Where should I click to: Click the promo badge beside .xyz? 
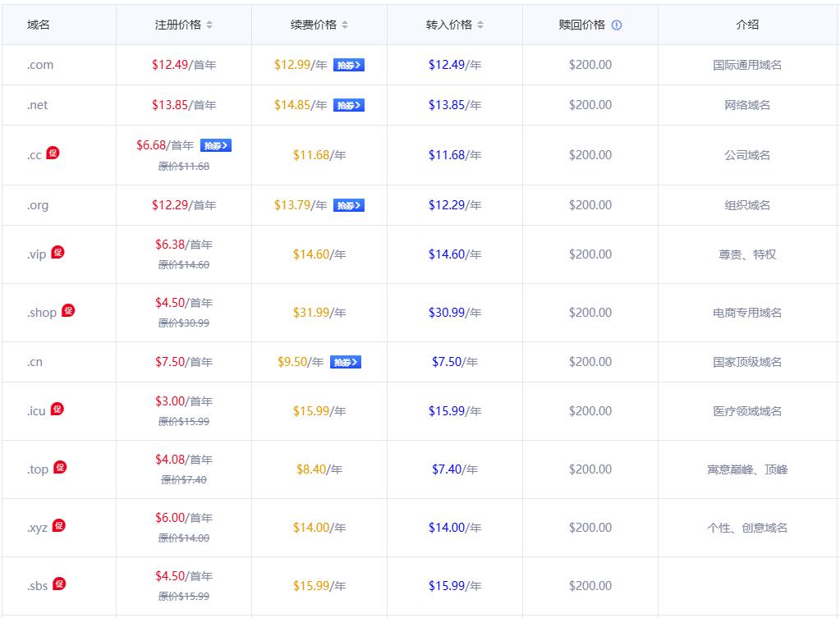click(x=58, y=525)
